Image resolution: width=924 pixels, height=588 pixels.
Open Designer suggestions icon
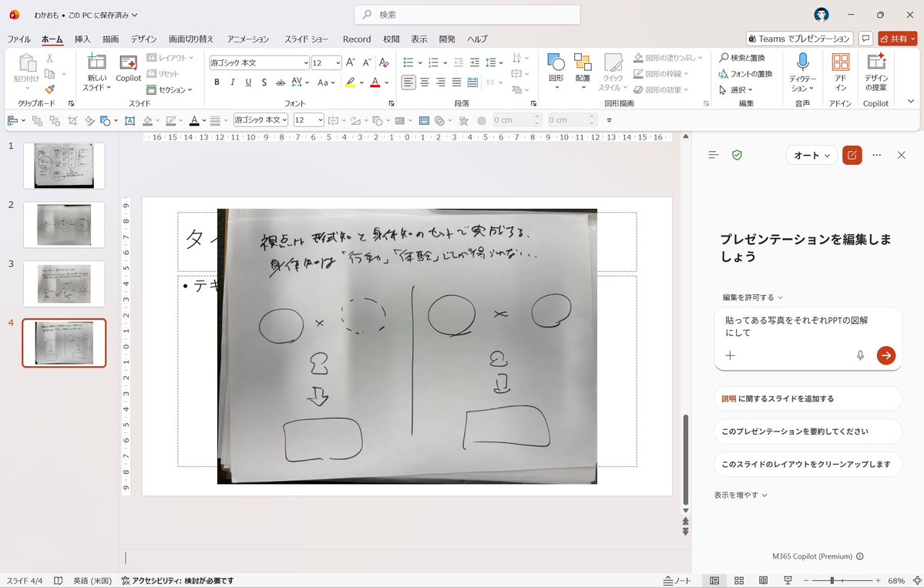[x=876, y=62]
